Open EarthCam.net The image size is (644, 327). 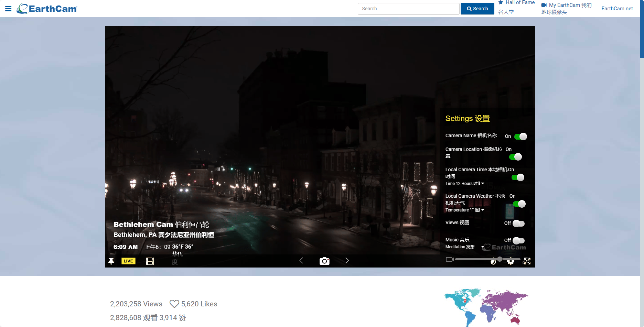click(617, 8)
